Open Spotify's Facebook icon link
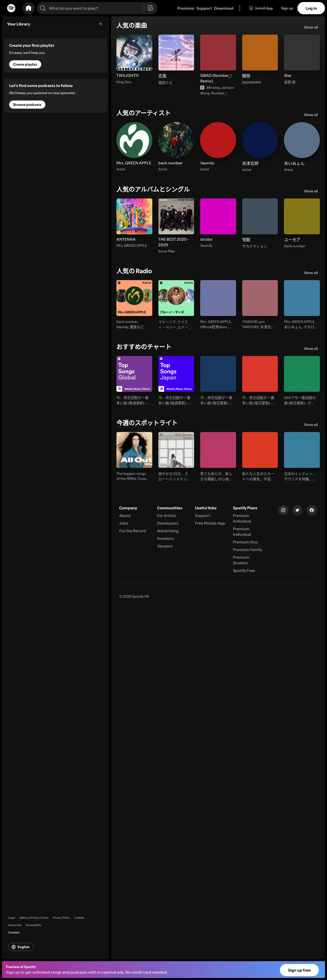 coord(312,510)
